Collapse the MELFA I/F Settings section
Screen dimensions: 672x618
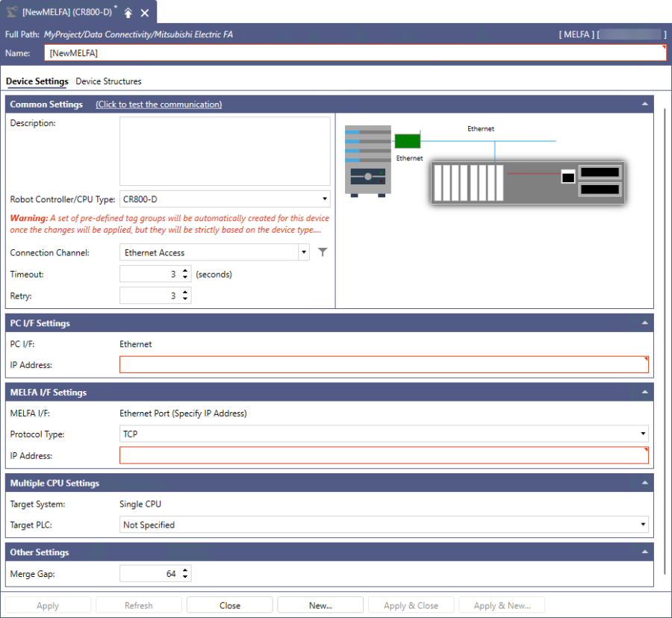tap(644, 393)
